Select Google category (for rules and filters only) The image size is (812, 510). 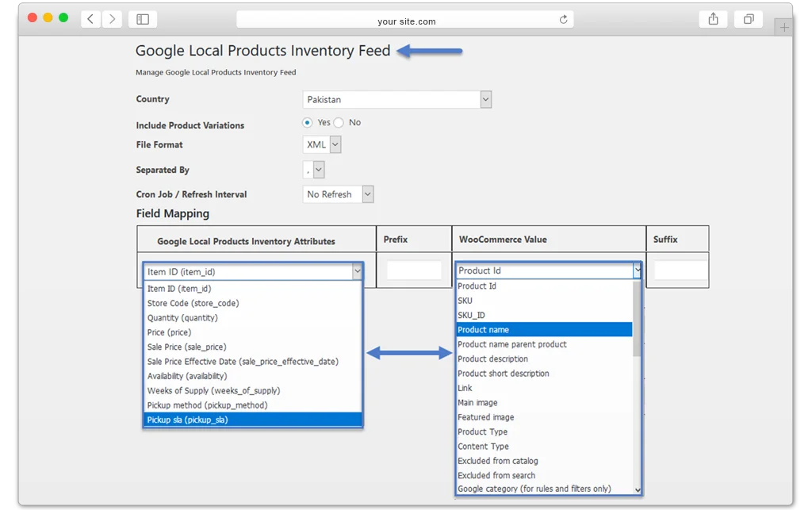(x=544, y=489)
